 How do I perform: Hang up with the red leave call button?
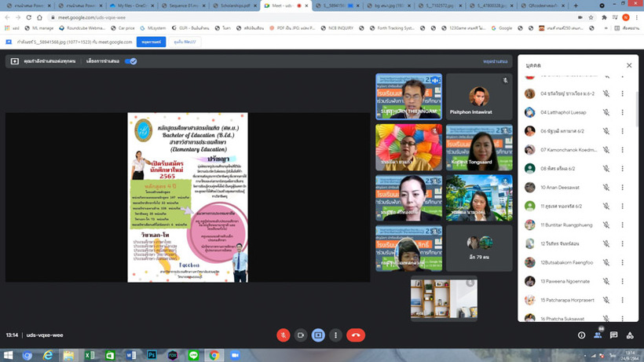click(x=356, y=335)
